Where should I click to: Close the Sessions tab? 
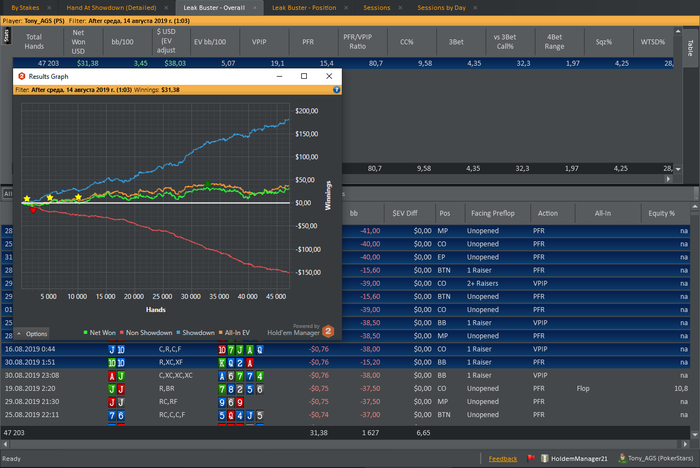pos(400,8)
